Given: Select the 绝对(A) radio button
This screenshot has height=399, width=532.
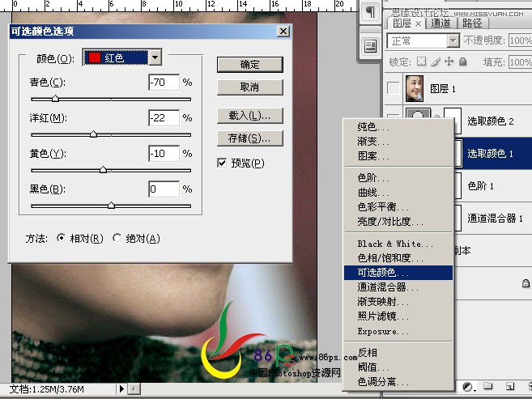Looking at the screenshot, I should (x=117, y=238).
